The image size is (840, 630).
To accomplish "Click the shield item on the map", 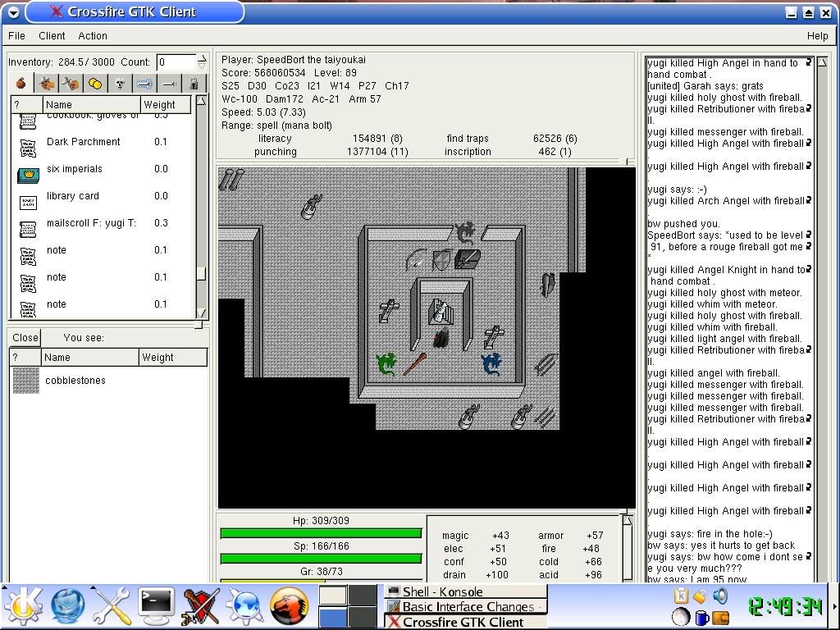I will click(x=441, y=260).
